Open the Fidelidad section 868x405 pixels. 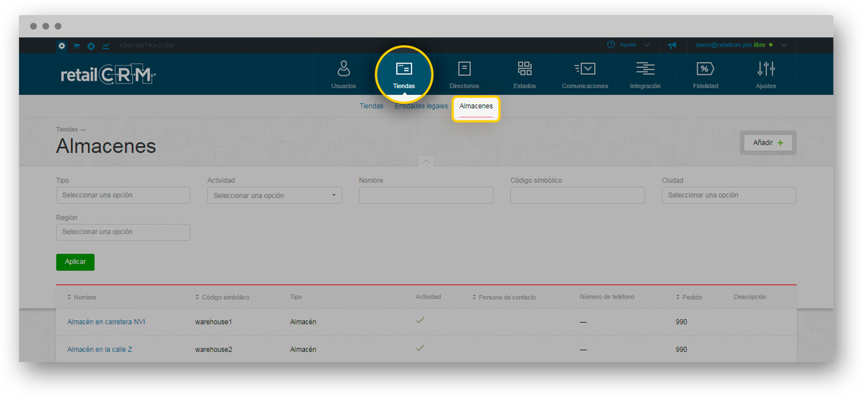point(705,74)
